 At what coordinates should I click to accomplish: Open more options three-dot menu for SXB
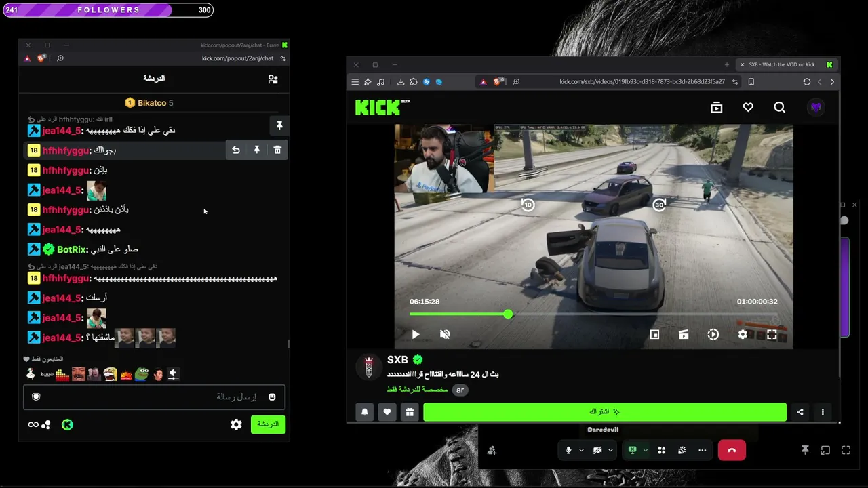pyautogui.click(x=823, y=412)
